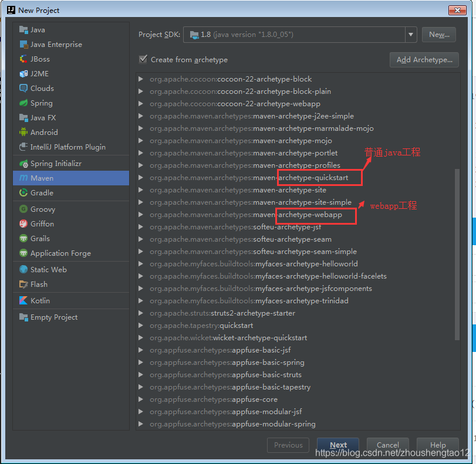Close the New Project dialog

pos(457,10)
